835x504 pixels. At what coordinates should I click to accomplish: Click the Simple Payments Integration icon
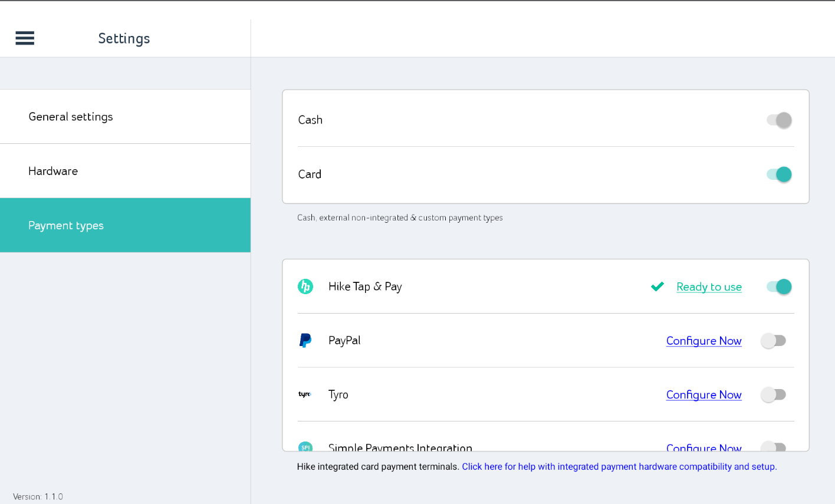point(305,447)
